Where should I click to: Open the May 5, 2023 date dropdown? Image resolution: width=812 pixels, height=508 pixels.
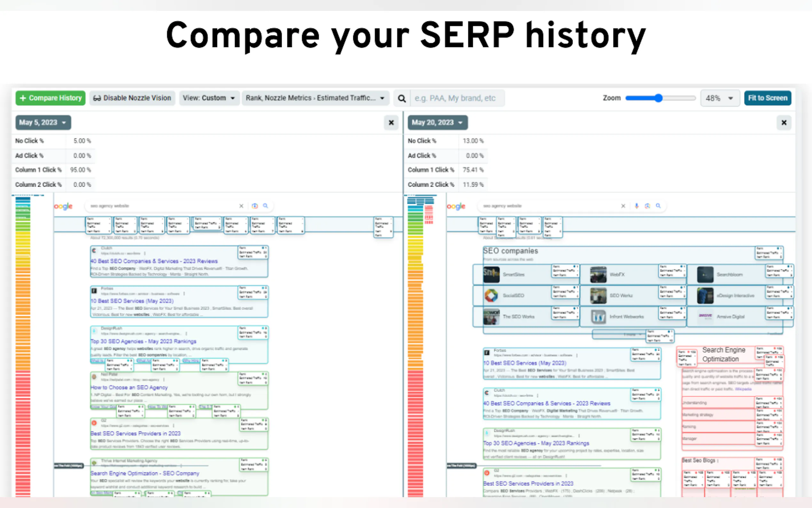click(x=43, y=122)
